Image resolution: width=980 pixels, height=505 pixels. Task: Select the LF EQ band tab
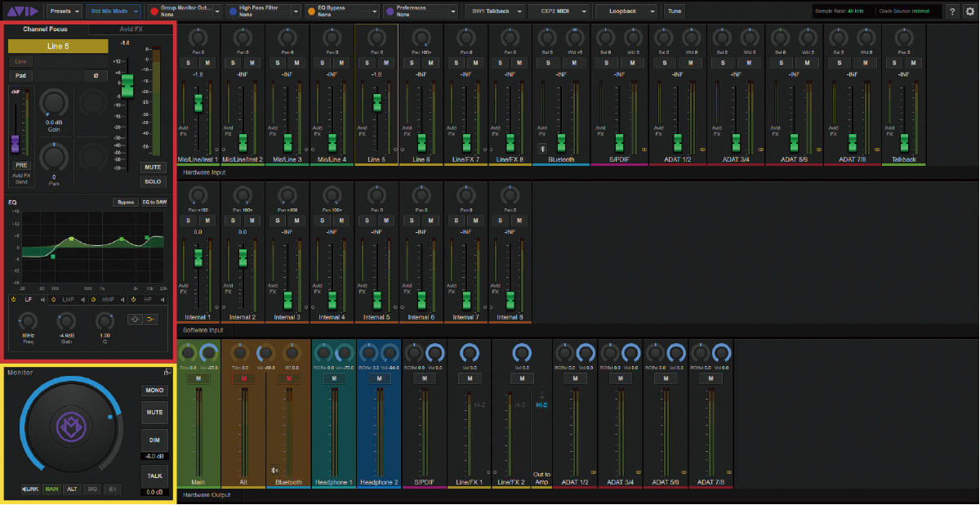[x=29, y=299]
